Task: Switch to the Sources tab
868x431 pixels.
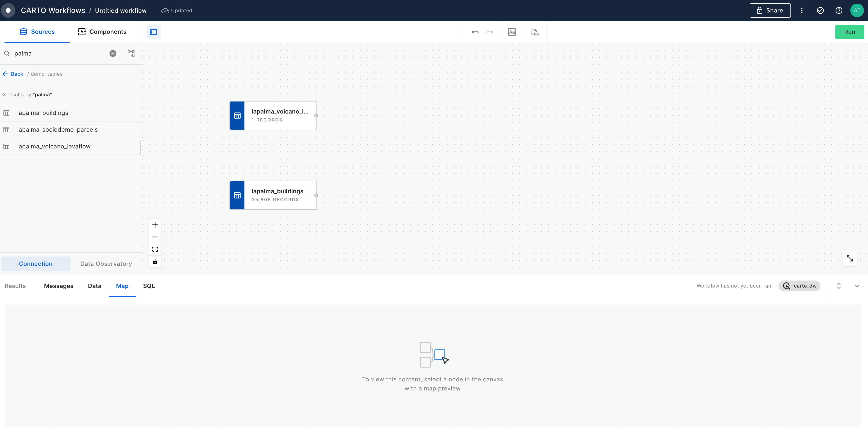Action: 37,32
